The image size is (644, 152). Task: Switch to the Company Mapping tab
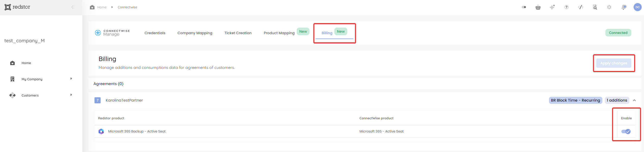(x=195, y=33)
